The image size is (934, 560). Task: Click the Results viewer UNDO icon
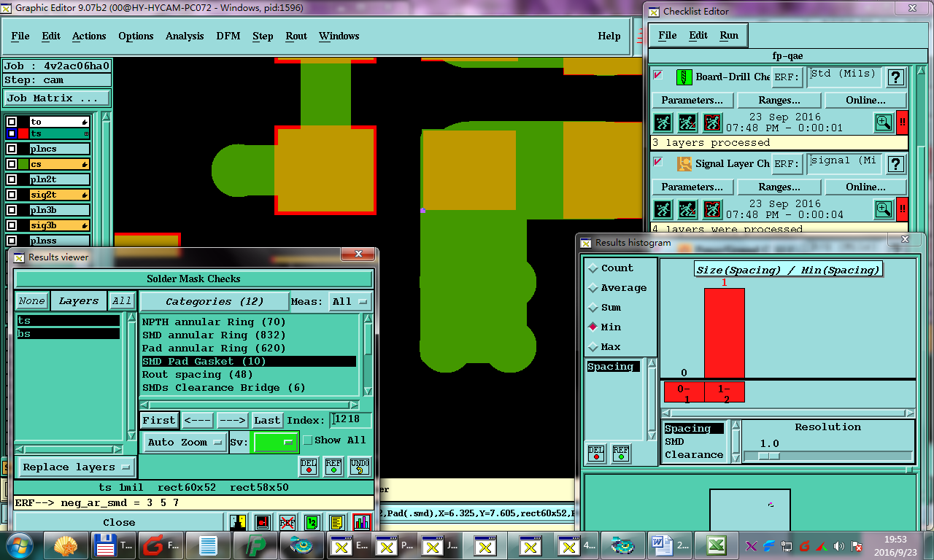360,466
